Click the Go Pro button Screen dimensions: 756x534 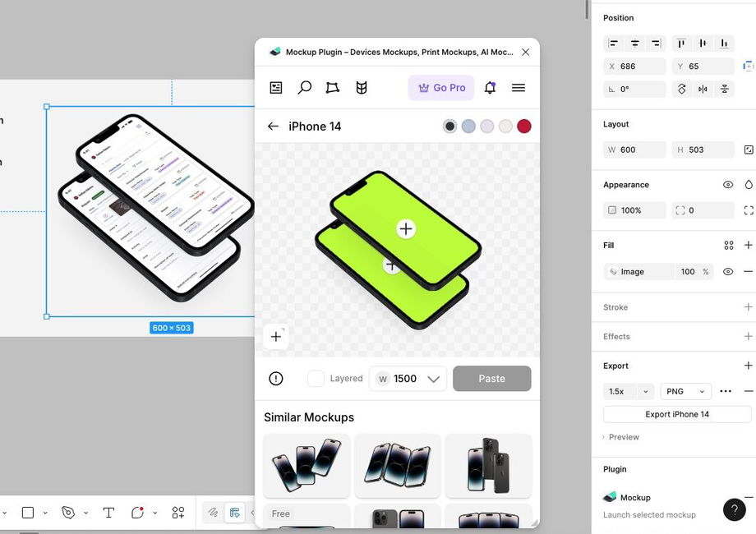point(441,88)
